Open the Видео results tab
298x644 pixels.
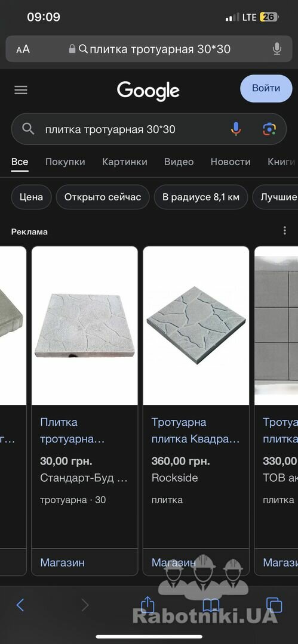tap(179, 162)
